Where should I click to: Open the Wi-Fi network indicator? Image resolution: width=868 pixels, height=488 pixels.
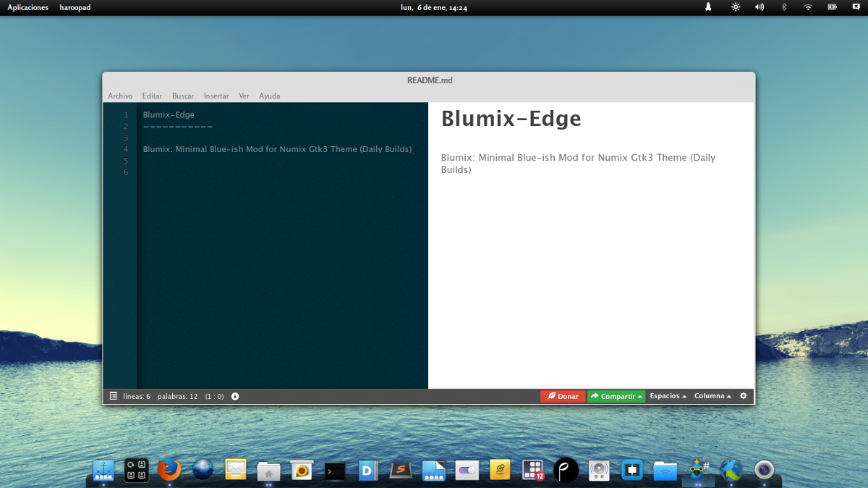click(x=808, y=7)
